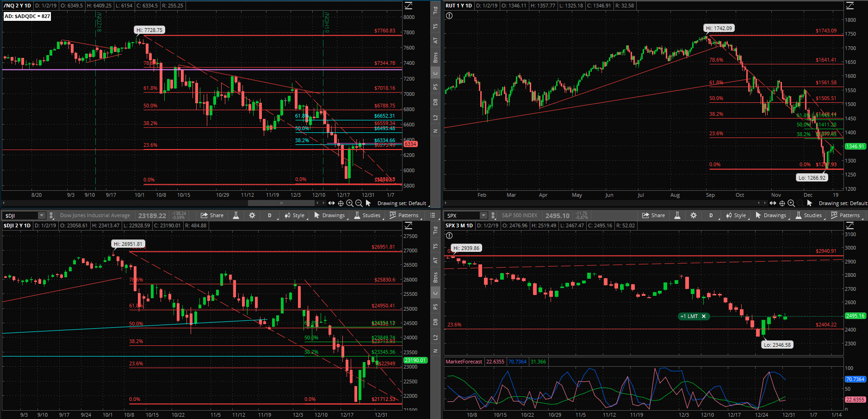The image size is (868, 419).
Task: Click price axis scale icon atop $DJI chart
Action: point(409,225)
